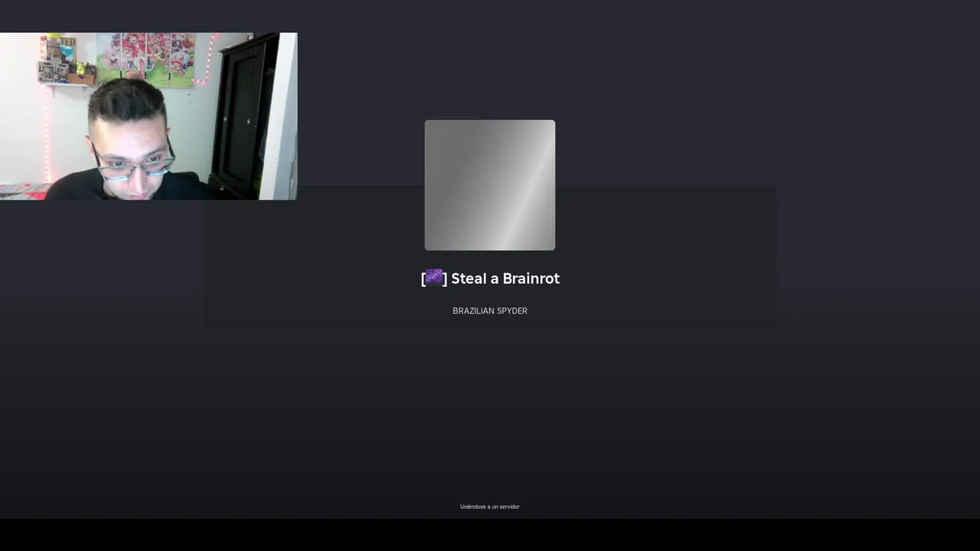Viewport: 980px width, 551px height.
Task: Click the webcam overlay video feed
Action: click(x=149, y=116)
